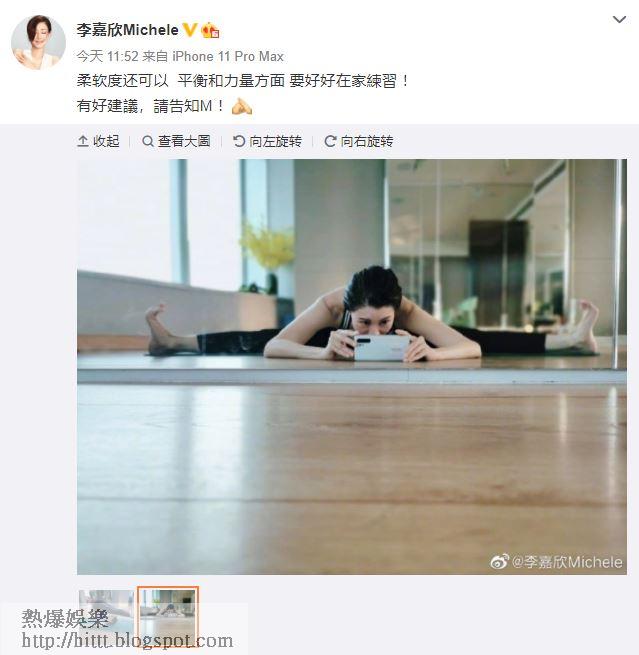Click the iPhone 11 Pro Max source link
The width and height of the screenshot is (639, 655).
pyautogui.click(x=228, y=56)
